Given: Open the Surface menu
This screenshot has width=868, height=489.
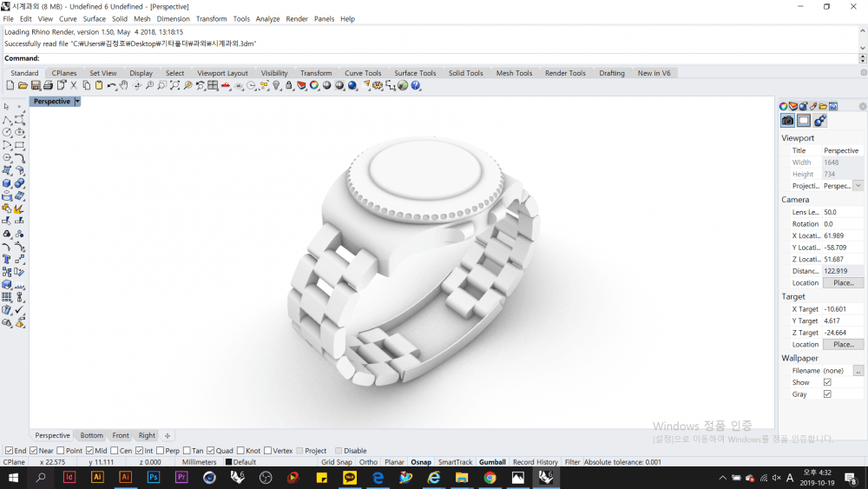Looking at the screenshot, I should [x=94, y=18].
